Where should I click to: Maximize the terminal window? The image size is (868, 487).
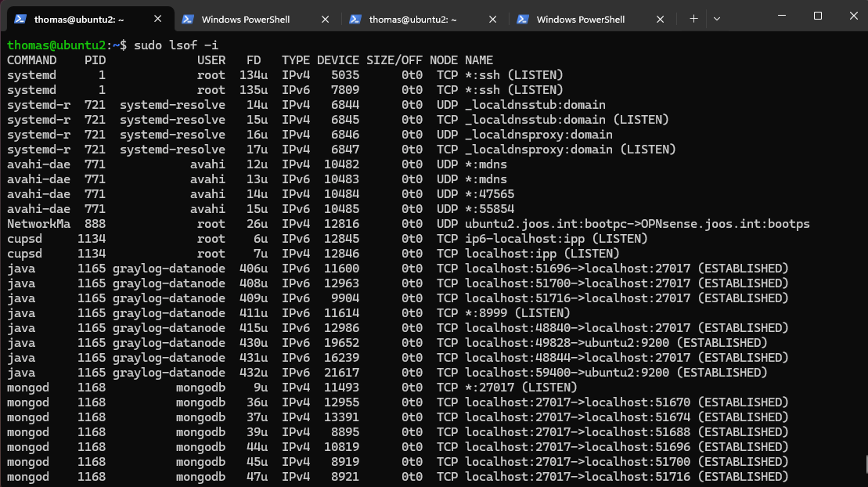click(818, 16)
